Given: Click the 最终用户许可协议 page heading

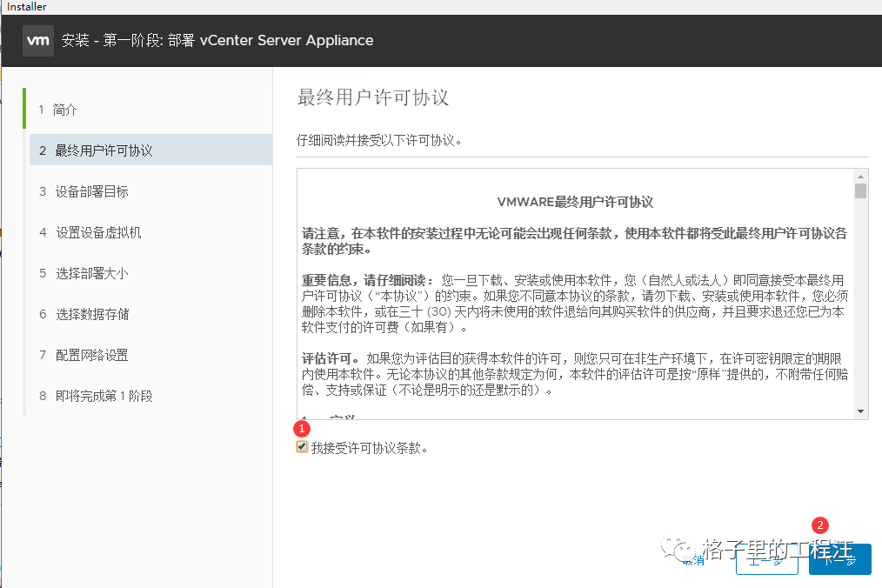Looking at the screenshot, I should [372, 97].
